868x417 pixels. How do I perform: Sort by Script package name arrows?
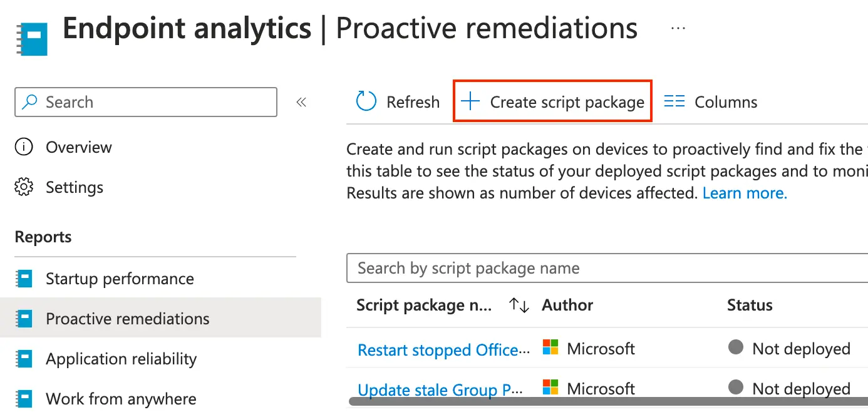[519, 305]
